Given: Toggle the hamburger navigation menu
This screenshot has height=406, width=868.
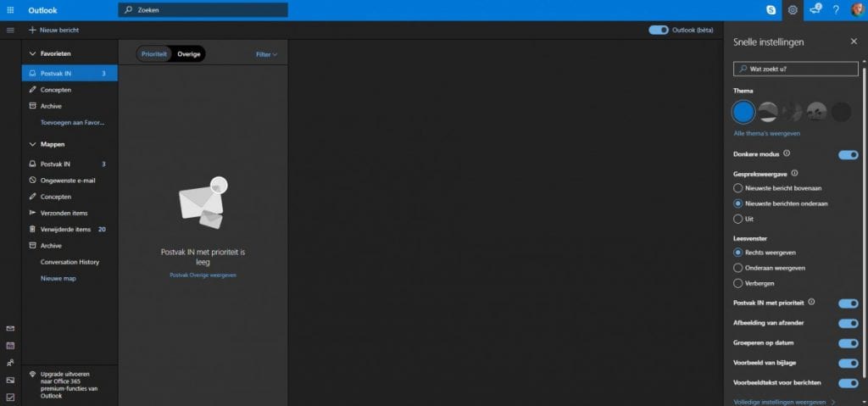Looking at the screenshot, I should coord(10,30).
